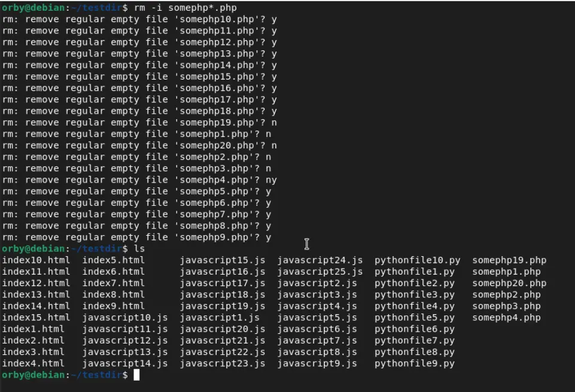
Task: Click javascript15.js in the listing
Action: coord(222,260)
